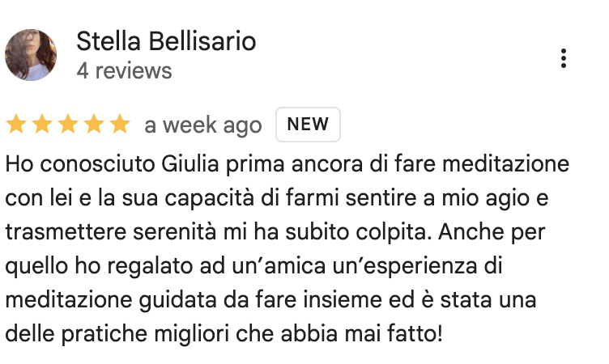Viewport: 609px width, 364px height.
Task: Open the three-dot review options menu
Action: click(563, 58)
